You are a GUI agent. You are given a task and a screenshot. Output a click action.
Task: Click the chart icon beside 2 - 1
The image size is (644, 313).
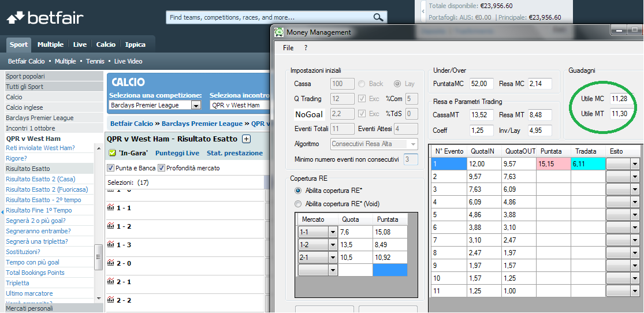coord(110,281)
